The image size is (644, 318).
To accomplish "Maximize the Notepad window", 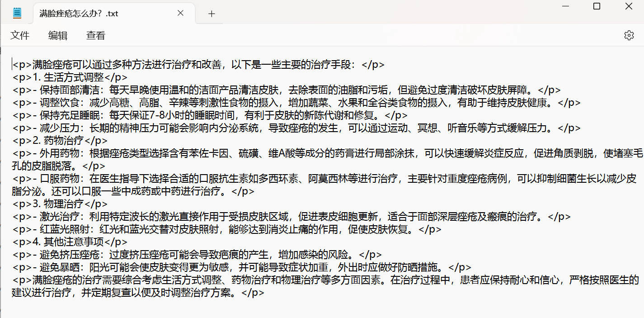I will tap(597, 6).
